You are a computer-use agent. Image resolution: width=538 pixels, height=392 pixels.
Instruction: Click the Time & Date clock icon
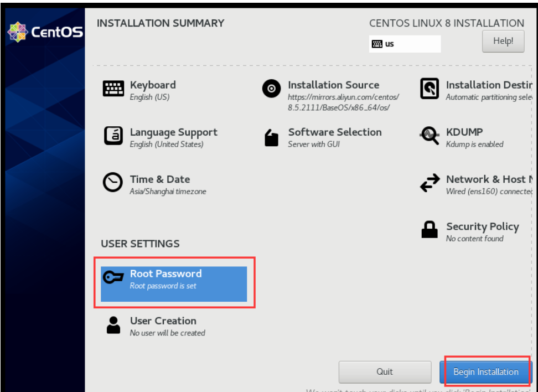click(x=113, y=183)
